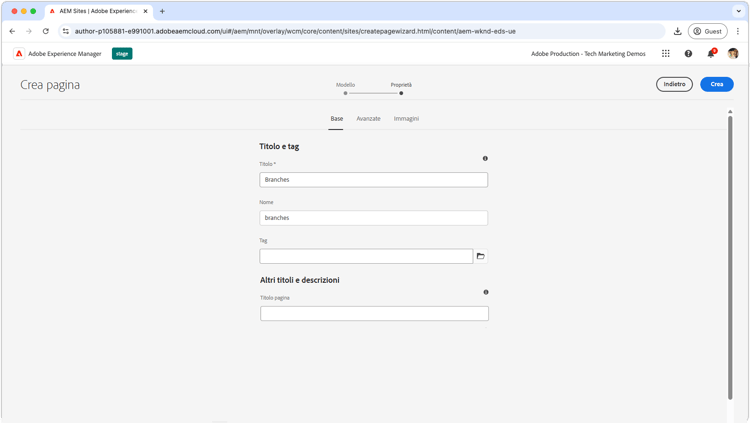Viewport: 750px width, 423px height.
Task: Click info icon beside Titolo field
Action: [485, 158]
